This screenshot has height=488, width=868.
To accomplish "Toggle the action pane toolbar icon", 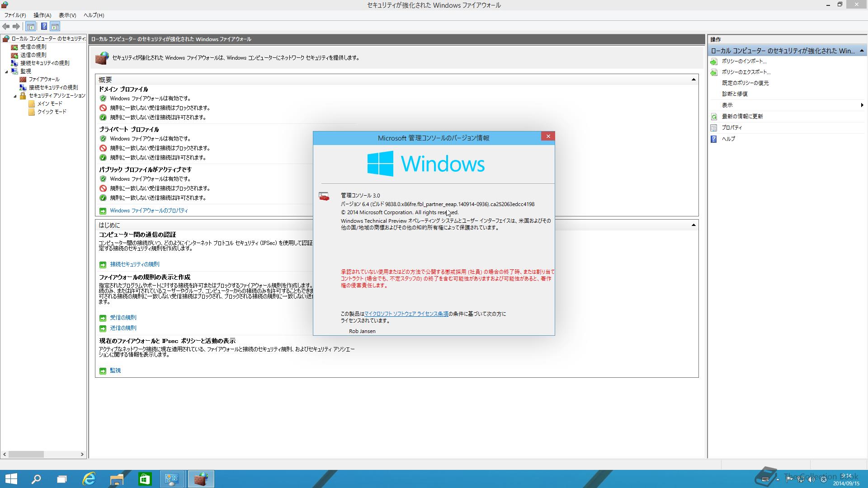I will point(55,26).
